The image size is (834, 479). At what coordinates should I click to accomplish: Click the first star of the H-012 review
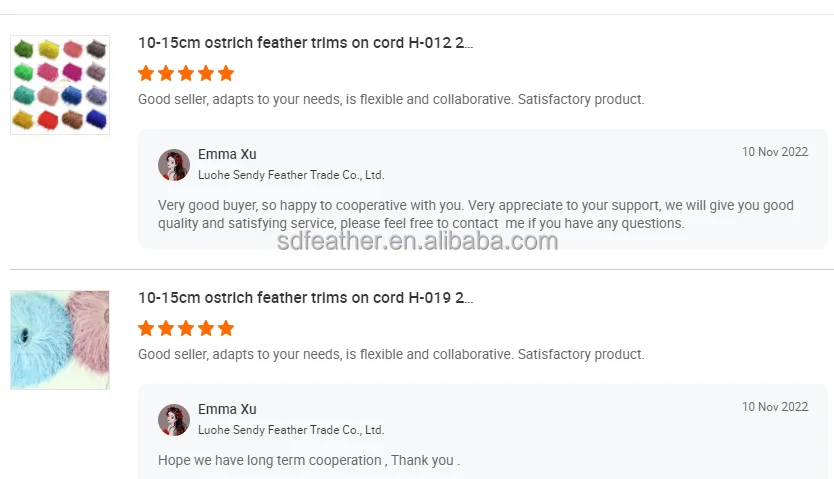pos(146,73)
